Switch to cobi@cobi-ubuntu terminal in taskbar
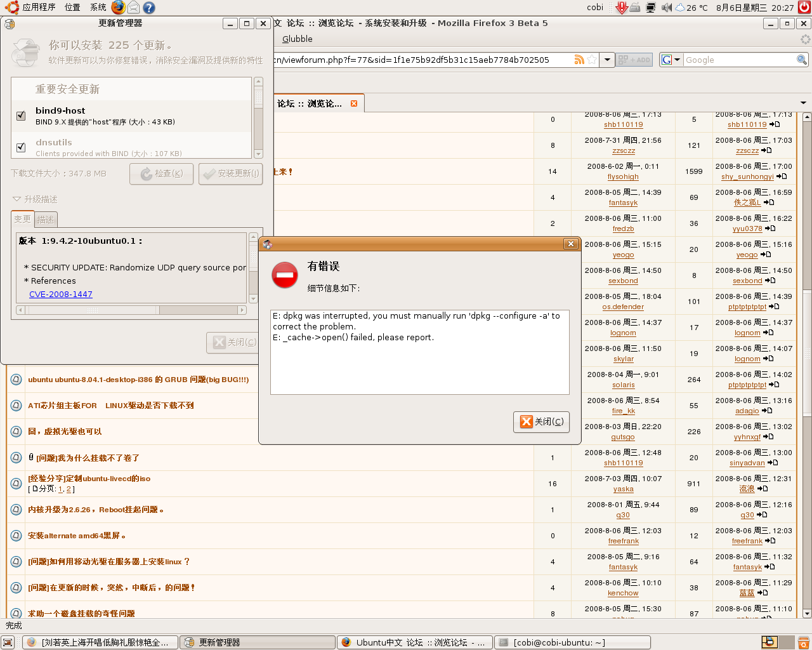812x650 pixels. tap(573, 642)
